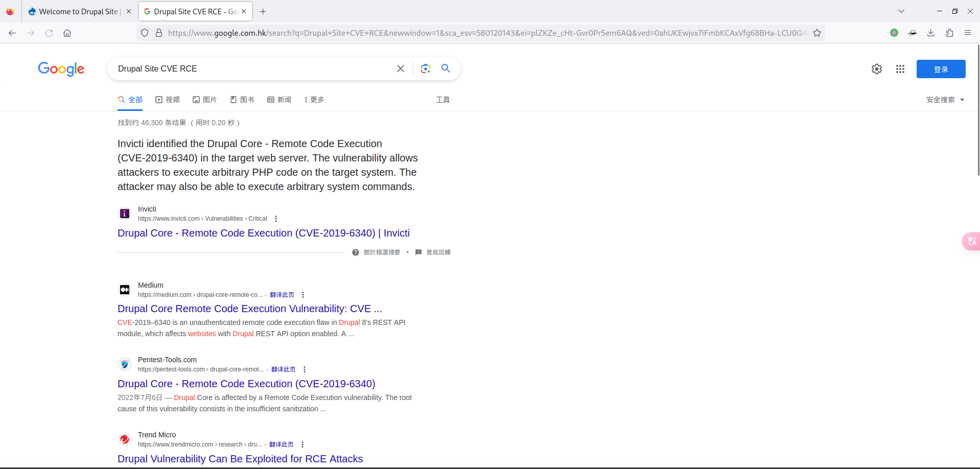Click the page vertical scrollbar
This screenshot has height=469, width=980.
coord(978,110)
